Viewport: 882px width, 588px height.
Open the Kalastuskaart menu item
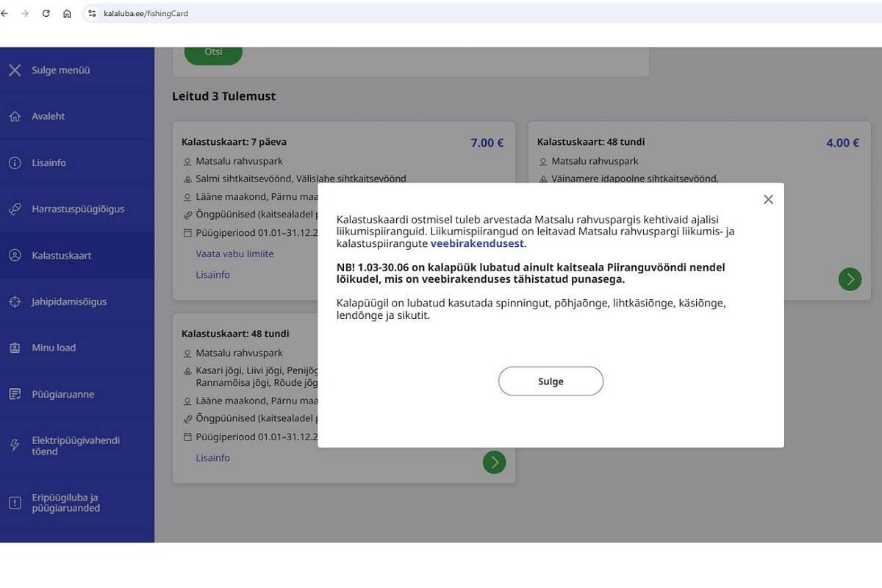pyautogui.click(x=61, y=256)
